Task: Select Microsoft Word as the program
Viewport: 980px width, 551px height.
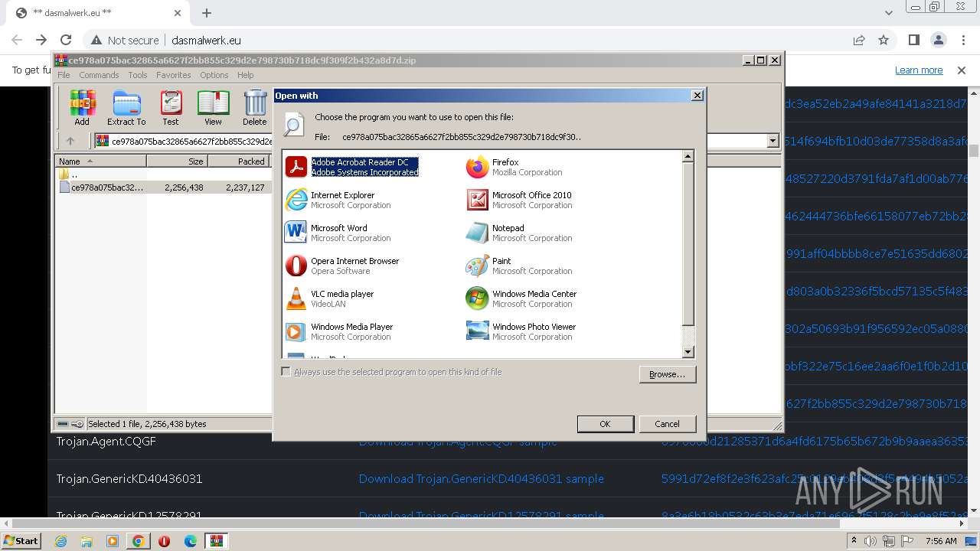Action: [x=338, y=233]
